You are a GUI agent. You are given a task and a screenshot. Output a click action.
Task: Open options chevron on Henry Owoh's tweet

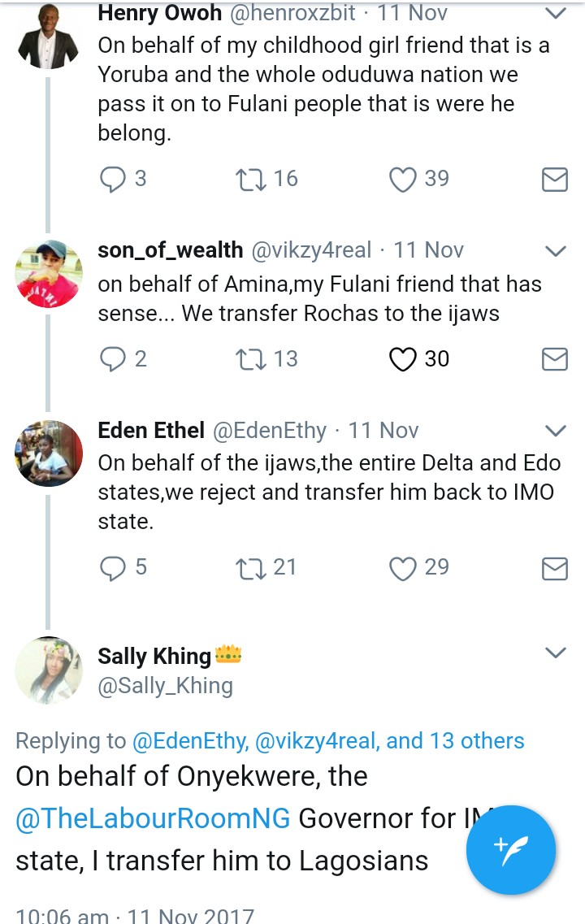pos(555,14)
